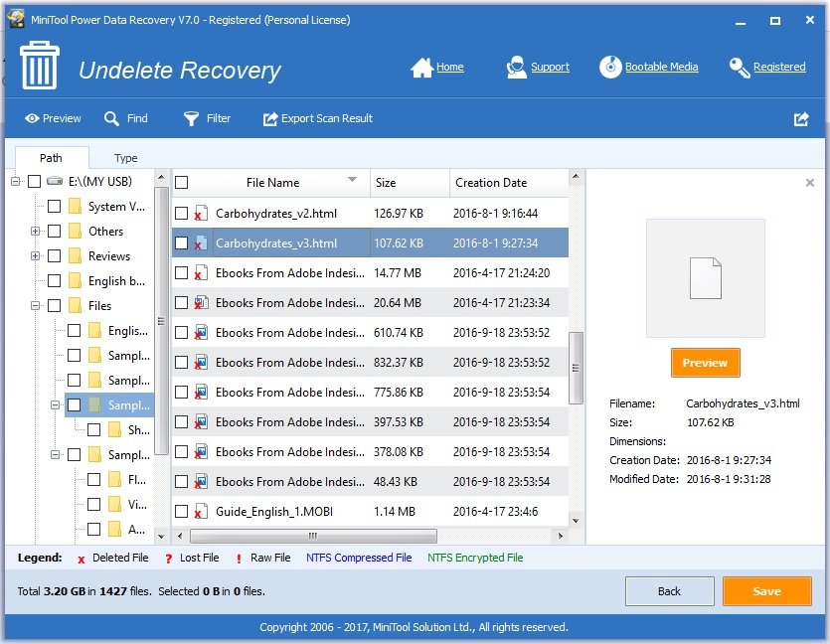Viewport: 830px width, 644px height.
Task: Click the Filter funnel icon
Action: click(x=191, y=118)
